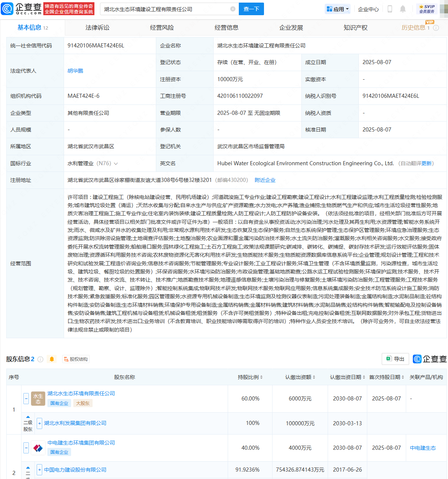Screen dimensions: 448x479
Task: Collapse shareholder 湖北水生态环境有限责任公司 with minus box
Action: click(x=26, y=399)
